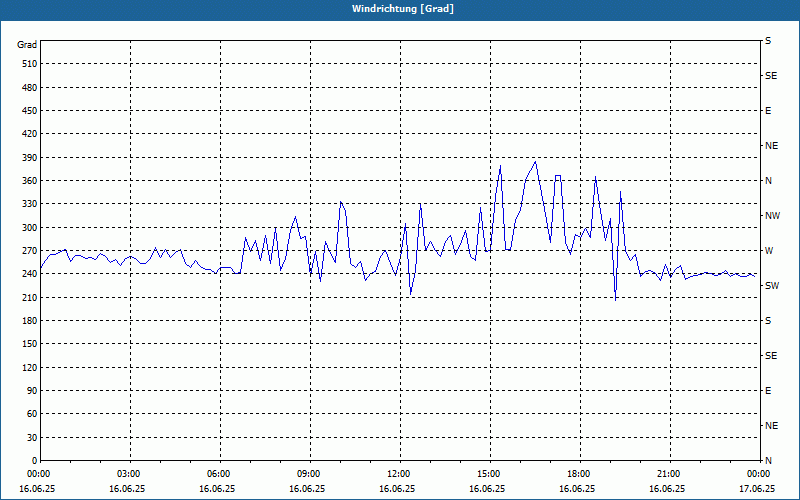Click the 150 y-axis value

coord(29,344)
